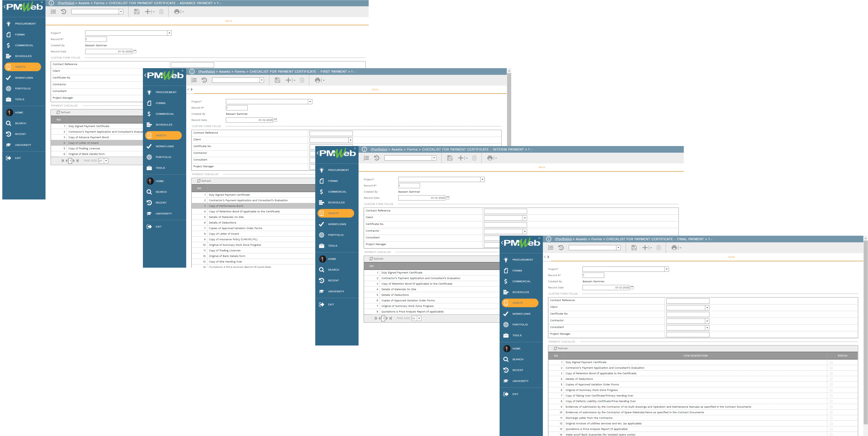Tick status for Contractor's Payment Application in Final Payment
The width and height of the screenshot is (868, 436).
[831, 368]
